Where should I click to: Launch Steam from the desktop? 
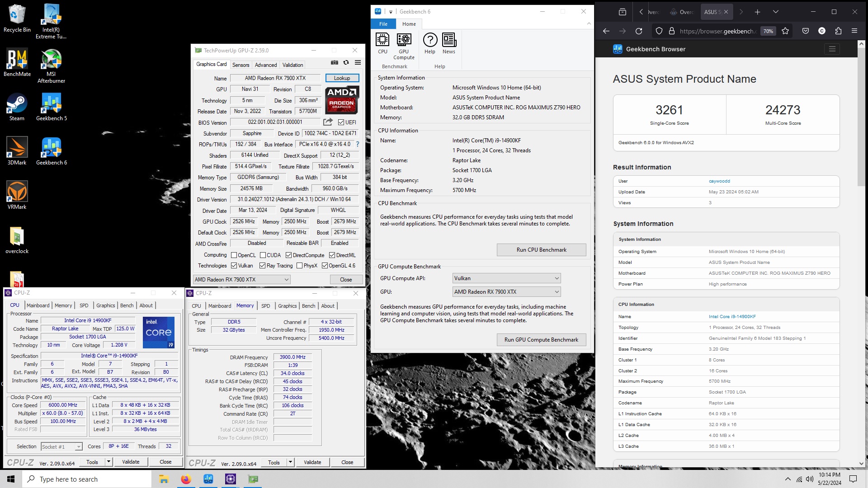17,107
